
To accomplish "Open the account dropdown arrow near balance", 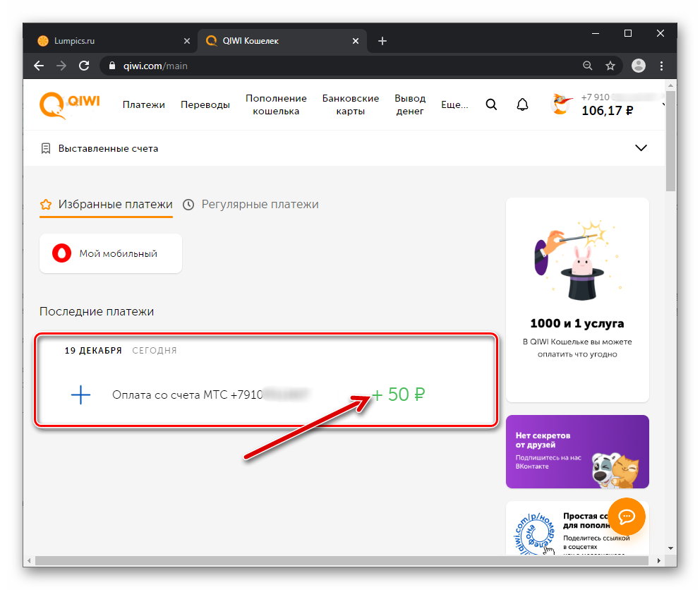I will tap(663, 104).
